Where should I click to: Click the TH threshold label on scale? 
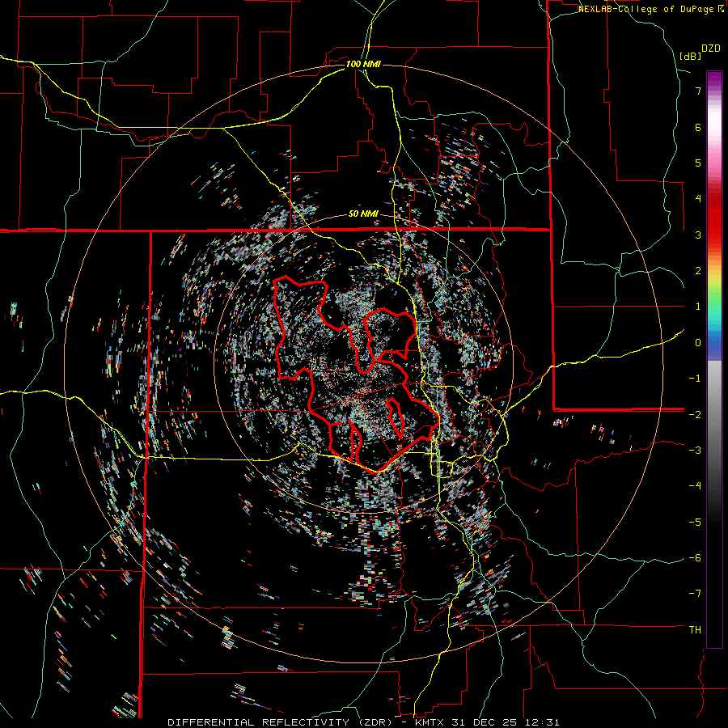(695, 630)
